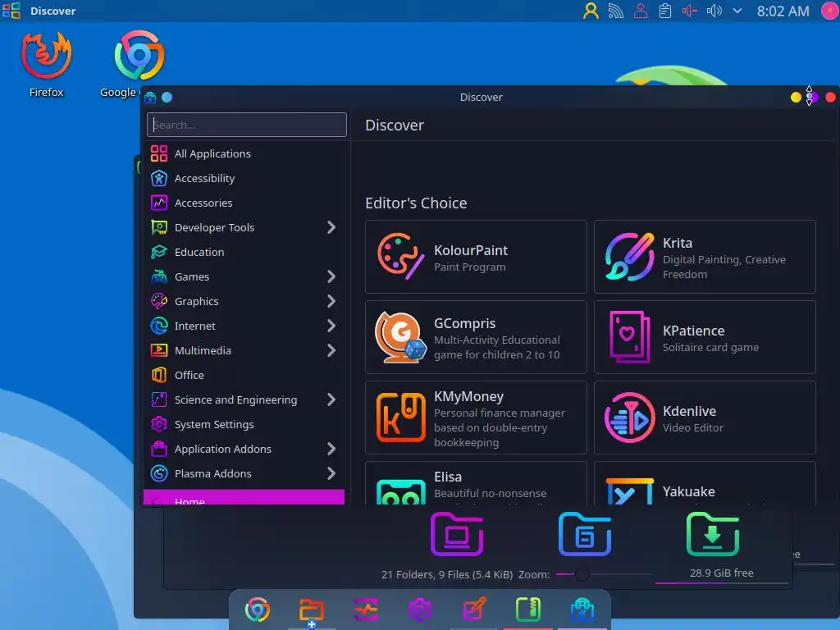Toggle the blue dot button in Discover title bar
The image size is (840, 630).
pyautogui.click(x=167, y=98)
